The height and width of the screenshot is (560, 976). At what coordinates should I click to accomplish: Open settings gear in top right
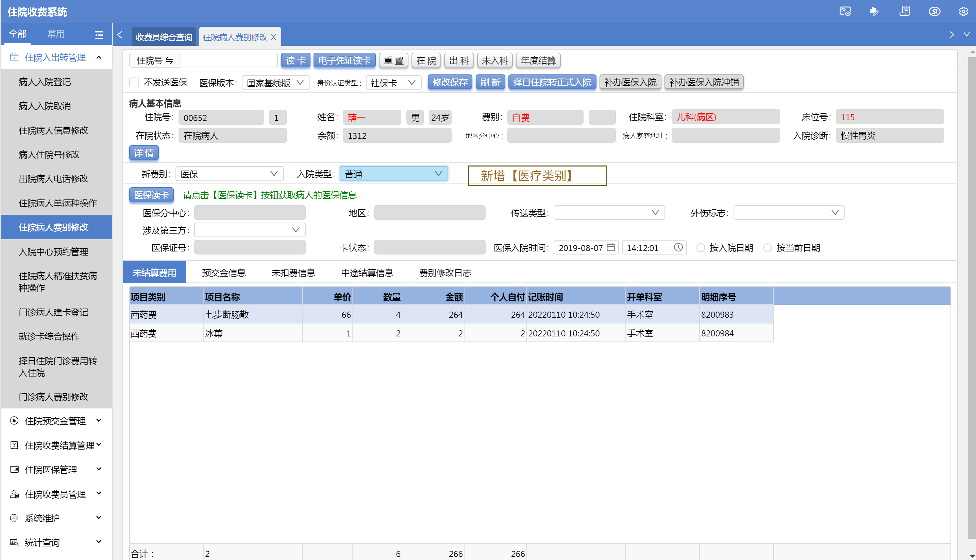963,11
